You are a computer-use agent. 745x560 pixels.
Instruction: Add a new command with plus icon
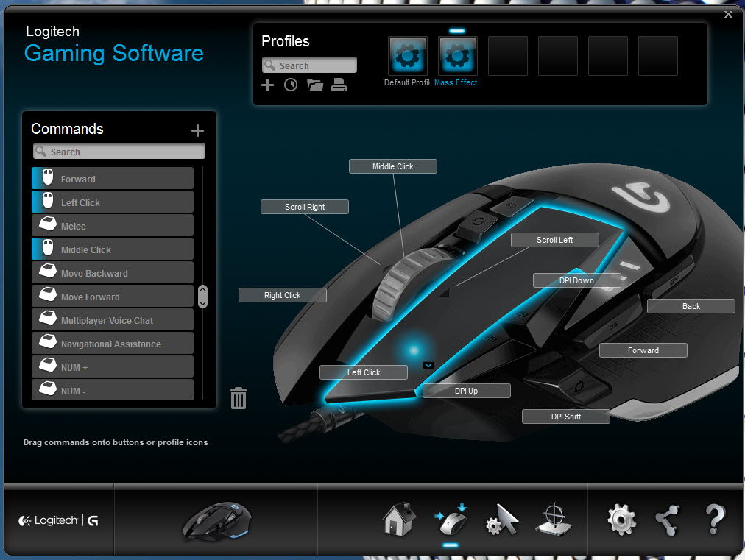click(x=197, y=131)
